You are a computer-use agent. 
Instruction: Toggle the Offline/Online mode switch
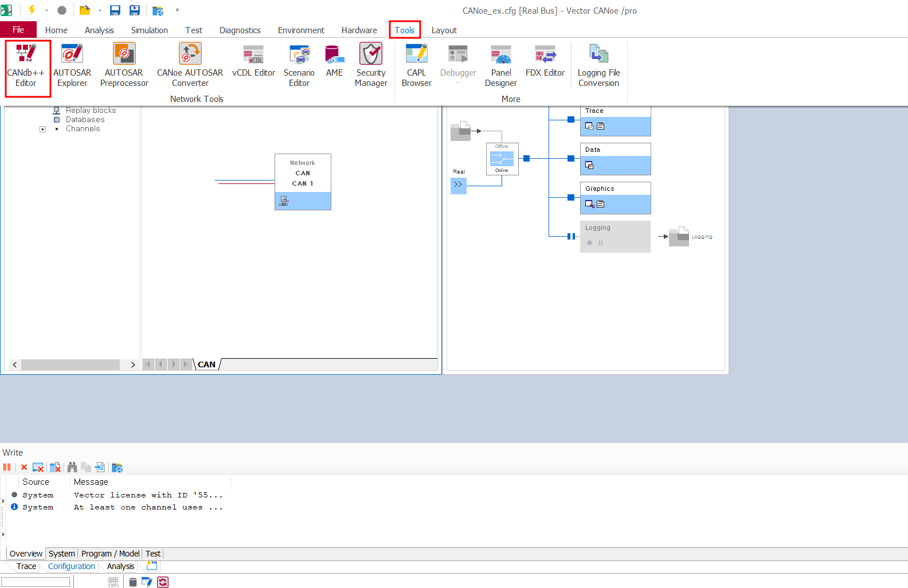(x=502, y=159)
